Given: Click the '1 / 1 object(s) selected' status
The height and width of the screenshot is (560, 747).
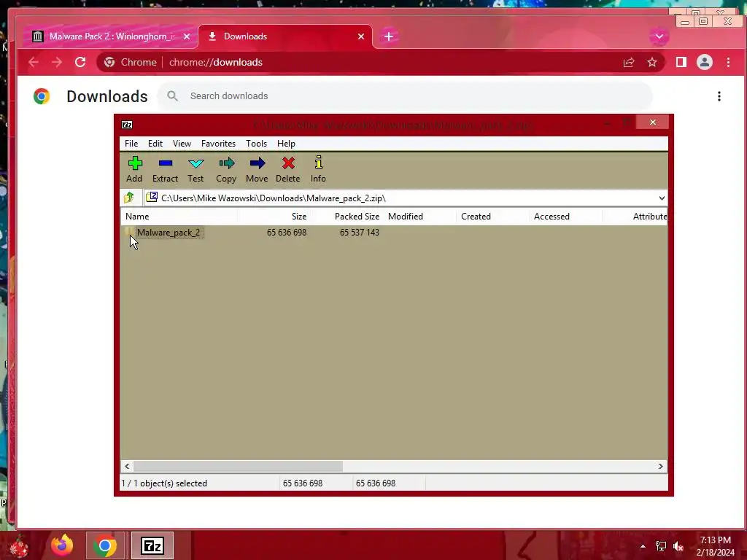Looking at the screenshot, I should [x=164, y=483].
